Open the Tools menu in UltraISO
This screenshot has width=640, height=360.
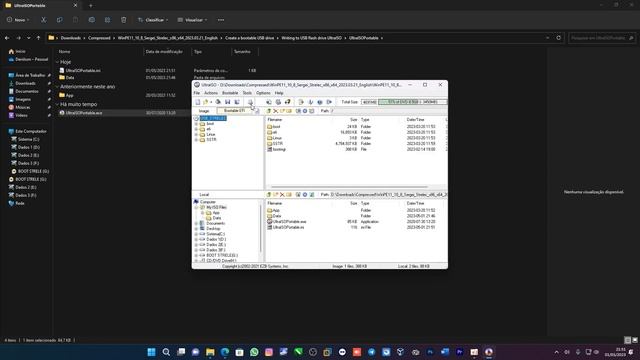[247, 93]
